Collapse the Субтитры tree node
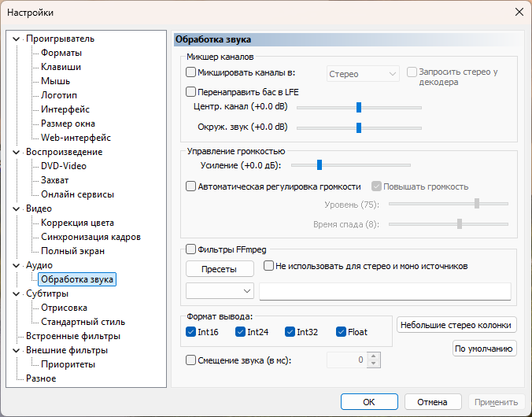 tap(16, 293)
